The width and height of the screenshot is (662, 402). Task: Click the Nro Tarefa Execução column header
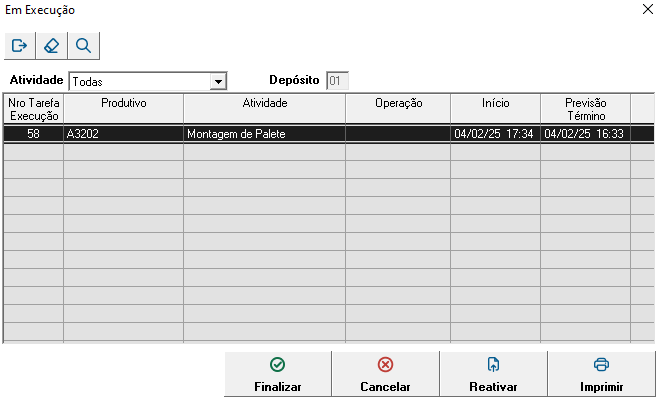click(x=34, y=109)
